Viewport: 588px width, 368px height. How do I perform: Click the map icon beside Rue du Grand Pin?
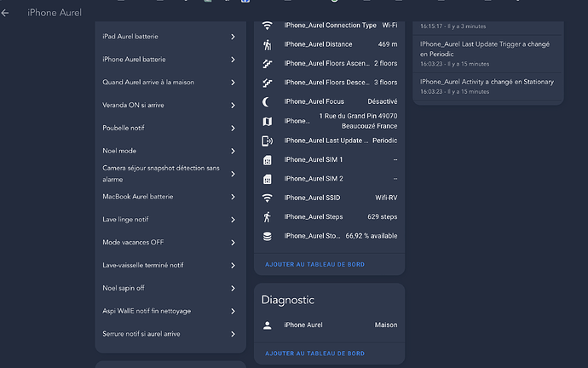(x=267, y=122)
